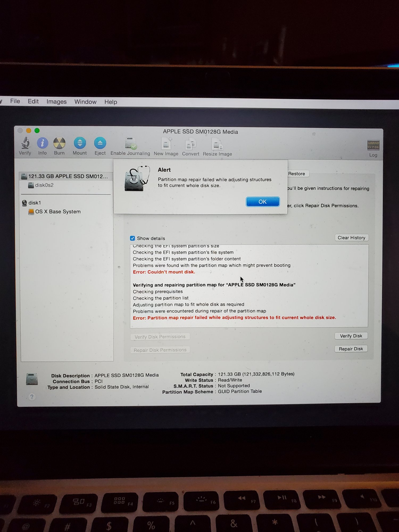Click the stethoscope disk icon in Alert
Viewport: 399px width, 532px height.
pyautogui.click(x=137, y=178)
